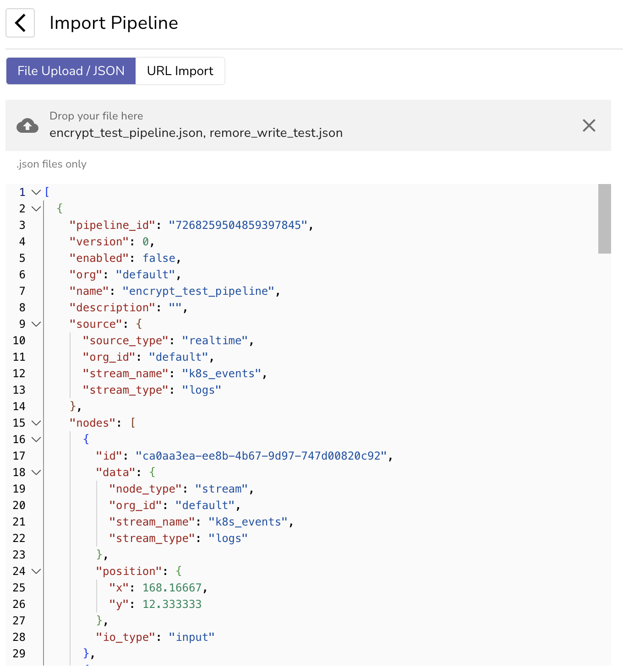This screenshot has width=623, height=672.
Task: Click the "Drop your file here" label
Action: (96, 116)
